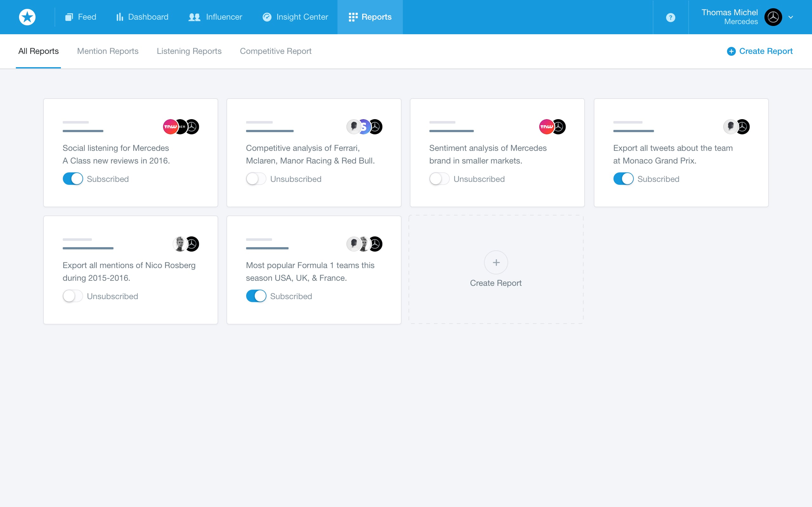This screenshot has width=812, height=507.
Task: Open the help question mark icon
Action: (x=670, y=17)
